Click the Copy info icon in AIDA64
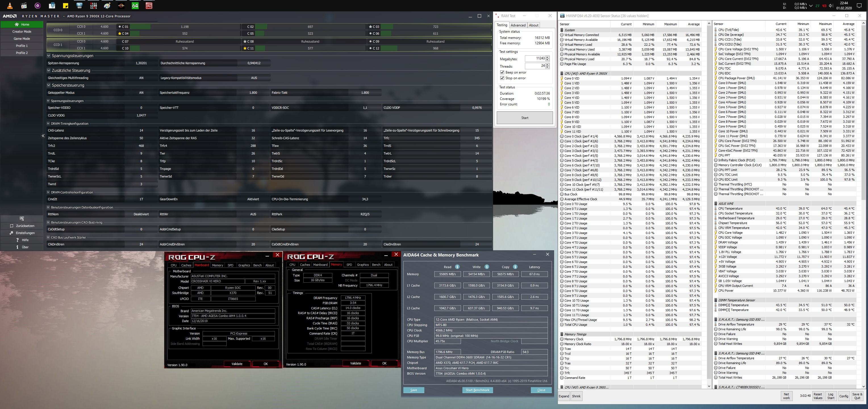The height and width of the screenshot is (409, 868). (515, 267)
